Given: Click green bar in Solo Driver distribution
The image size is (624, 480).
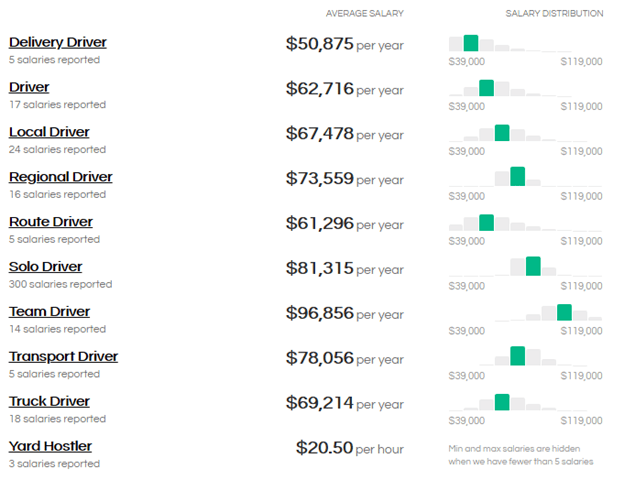Looking at the screenshot, I should [x=533, y=266].
